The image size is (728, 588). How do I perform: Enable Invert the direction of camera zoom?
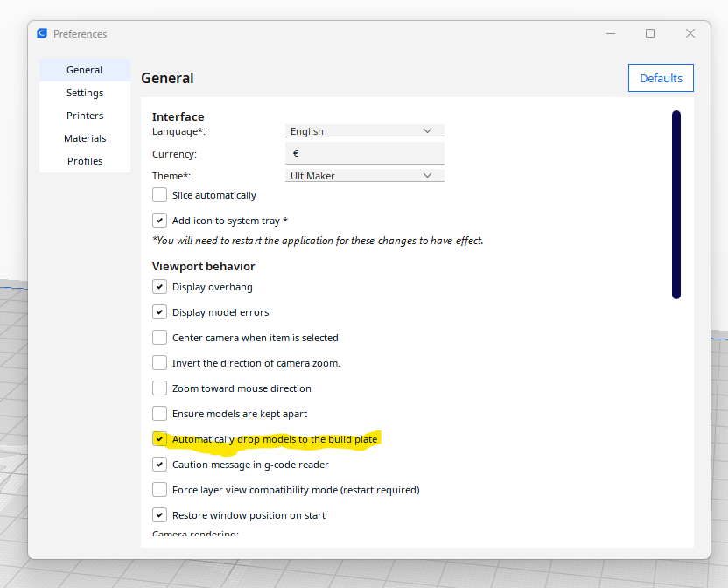pyautogui.click(x=160, y=362)
